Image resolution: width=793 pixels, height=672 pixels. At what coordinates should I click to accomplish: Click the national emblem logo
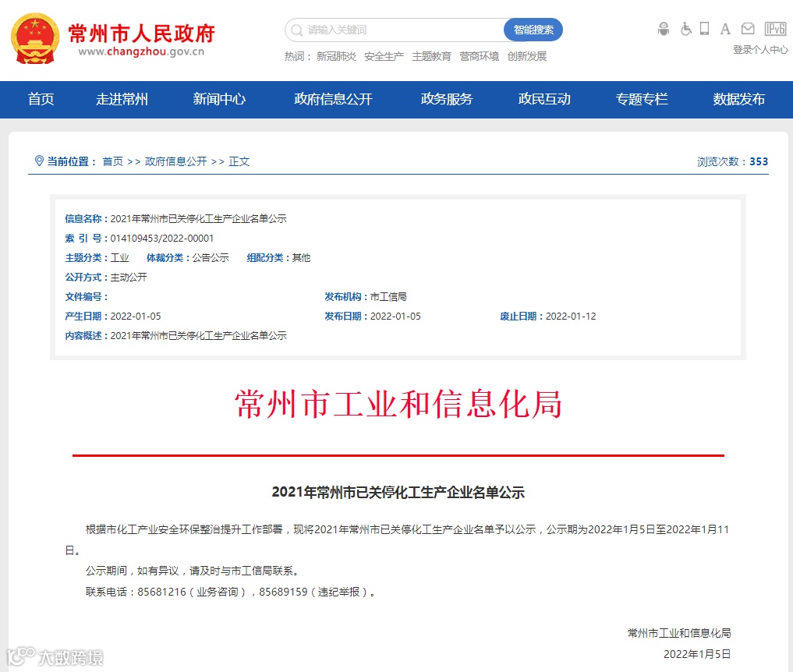[x=35, y=39]
